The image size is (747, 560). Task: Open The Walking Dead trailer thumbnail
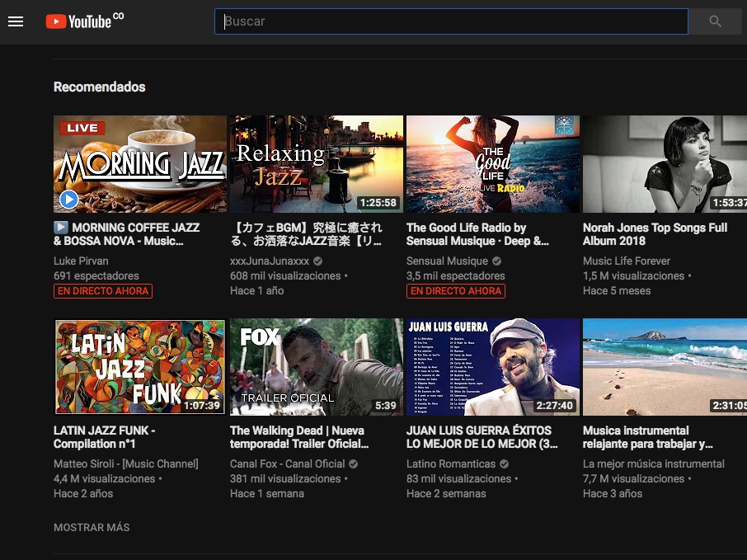tap(317, 367)
